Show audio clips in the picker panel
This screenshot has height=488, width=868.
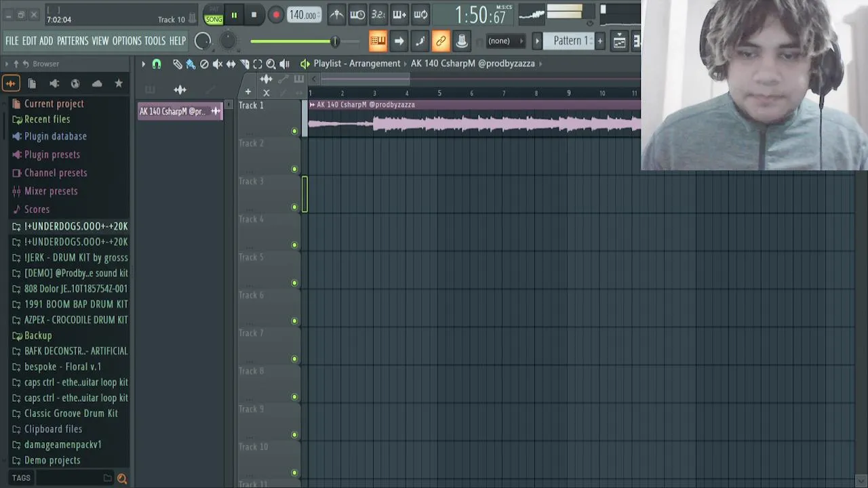tap(180, 89)
